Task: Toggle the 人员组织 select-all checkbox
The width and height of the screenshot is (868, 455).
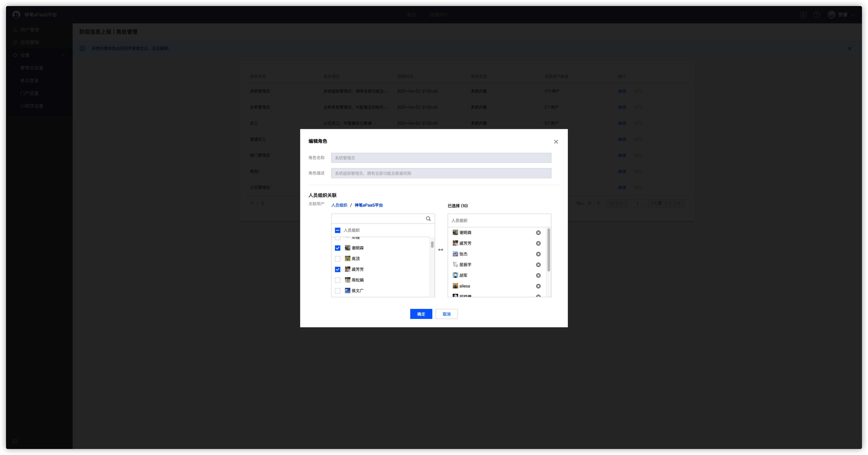Action: (x=337, y=230)
